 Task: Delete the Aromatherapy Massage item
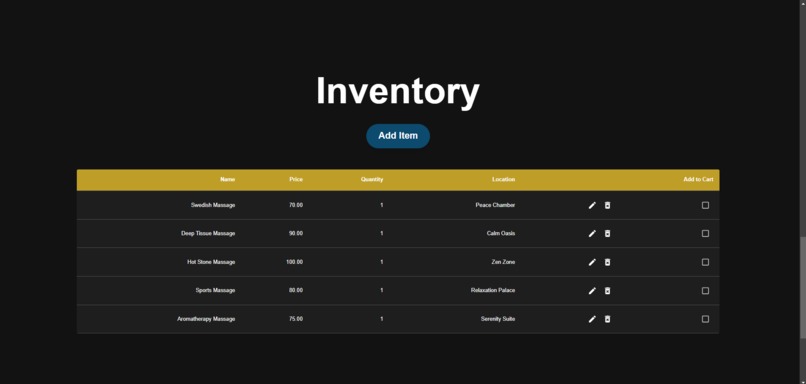tap(608, 319)
